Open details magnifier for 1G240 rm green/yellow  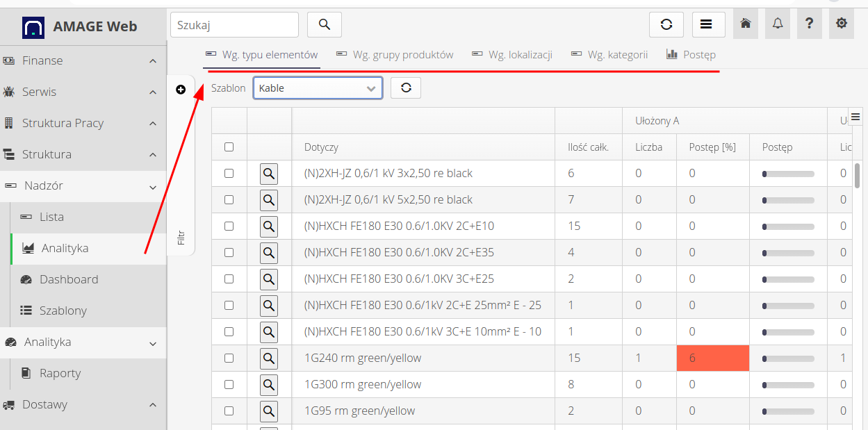point(269,358)
